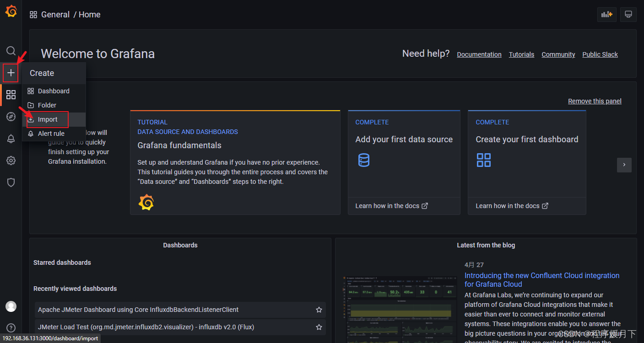Click the Starred dashboards heading
Screen dimensions: 644x343
tap(62, 263)
